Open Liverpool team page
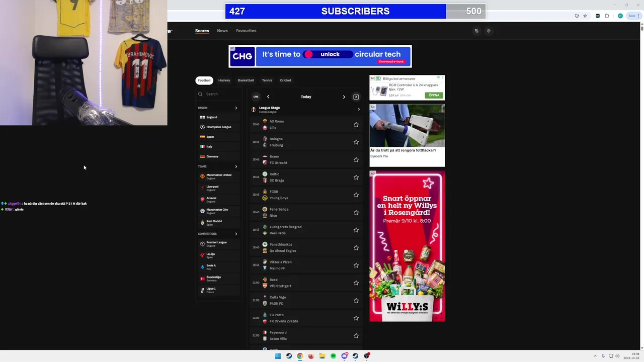This screenshot has width=644, height=362. click(x=218, y=188)
